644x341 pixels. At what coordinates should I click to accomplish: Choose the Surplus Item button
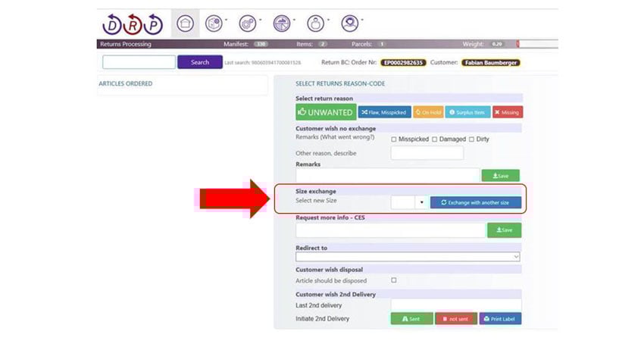pyautogui.click(x=467, y=112)
